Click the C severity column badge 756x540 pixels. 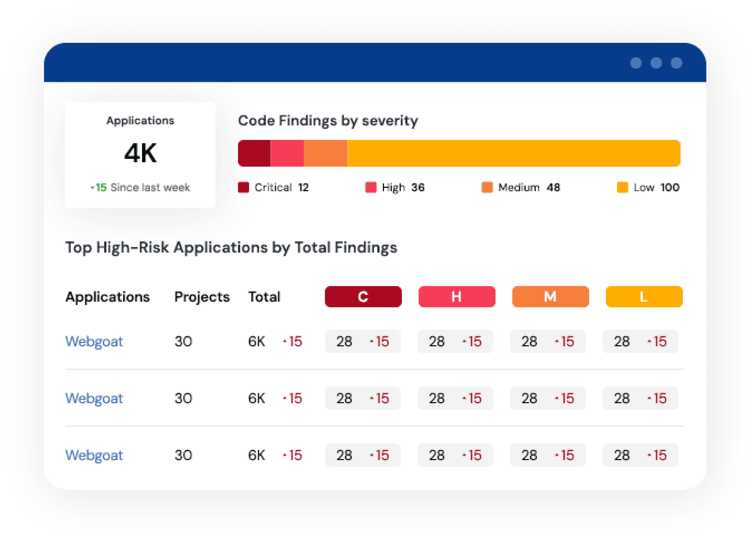coord(363,296)
